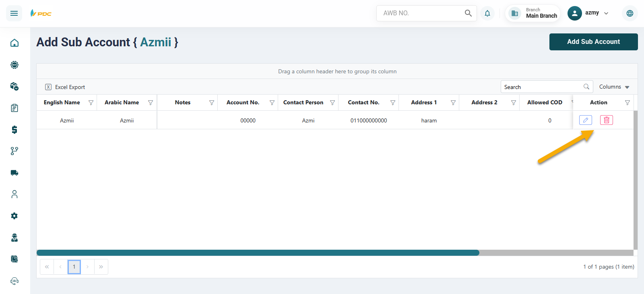Image resolution: width=644 pixels, height=294 pixels.
Task: Click the home icon in sidebar
Action: [14, 43]
